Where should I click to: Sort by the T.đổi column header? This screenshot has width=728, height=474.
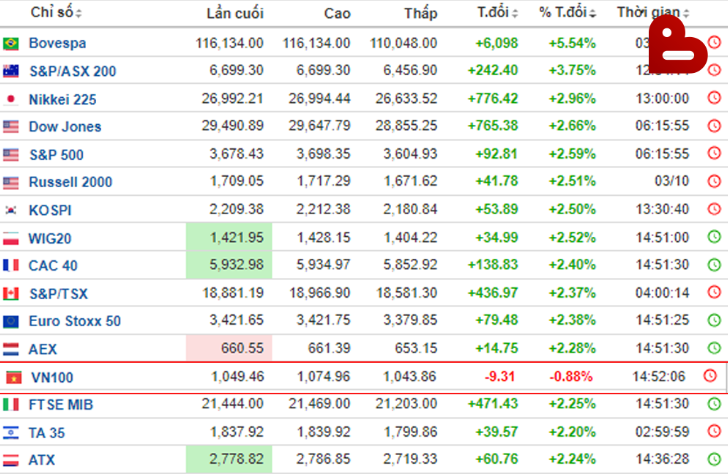(498, 13)
